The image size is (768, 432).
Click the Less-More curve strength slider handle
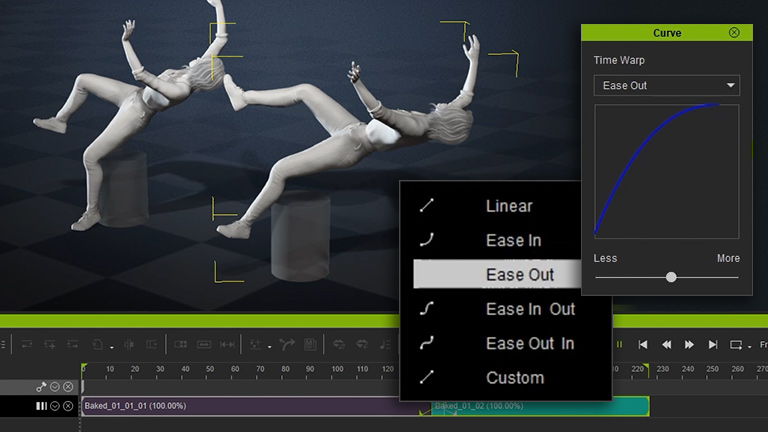[x=671, y=277]
